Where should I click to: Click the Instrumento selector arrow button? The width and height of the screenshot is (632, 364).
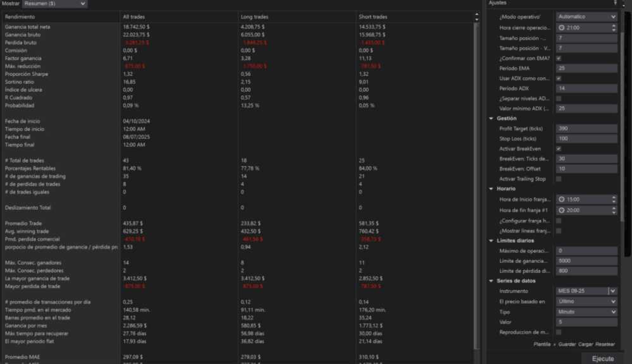pos(612,291)
